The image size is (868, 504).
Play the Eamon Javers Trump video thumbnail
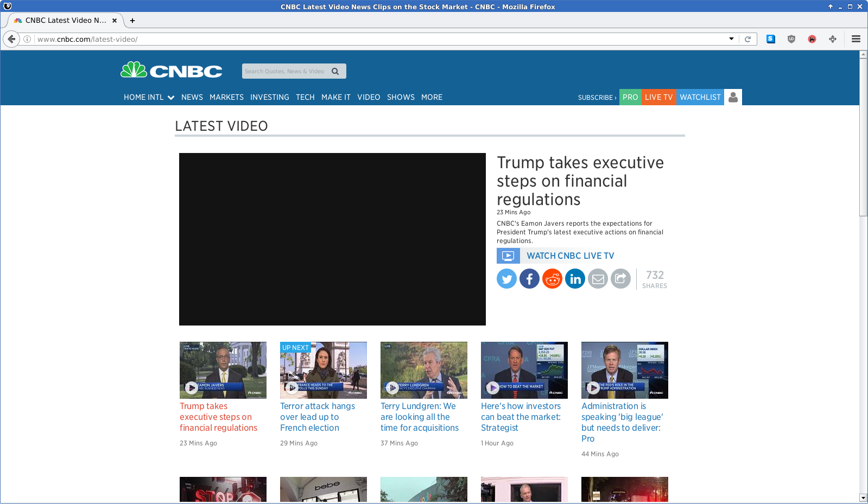pos(223,370)
